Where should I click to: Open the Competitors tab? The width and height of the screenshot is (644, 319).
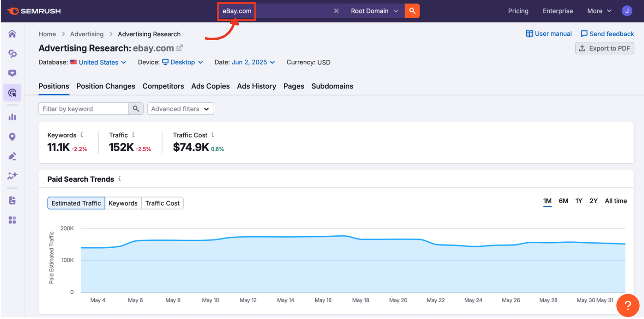pyautogui.click(x=163, y=86)
